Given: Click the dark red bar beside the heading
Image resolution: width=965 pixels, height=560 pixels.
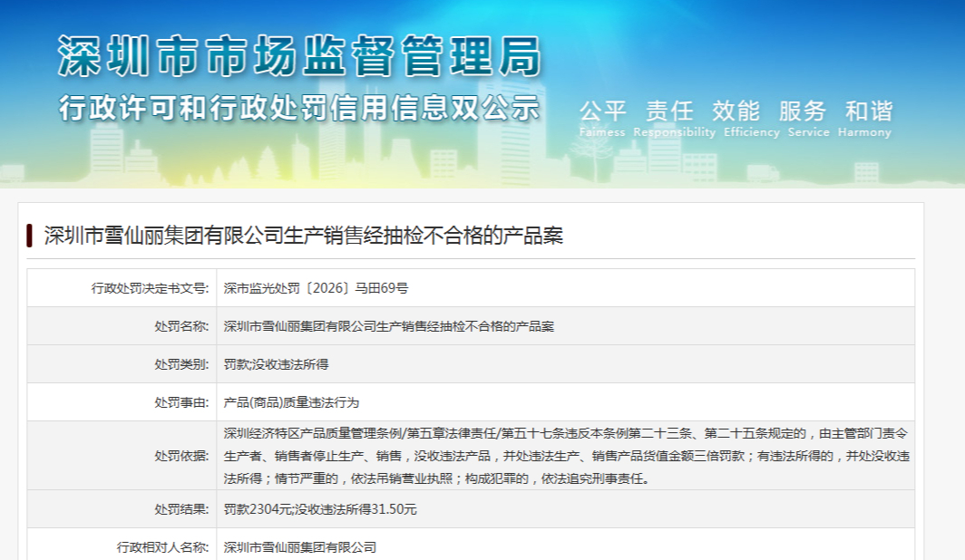Looking at the screenshot, I should (x=29, y=236).
